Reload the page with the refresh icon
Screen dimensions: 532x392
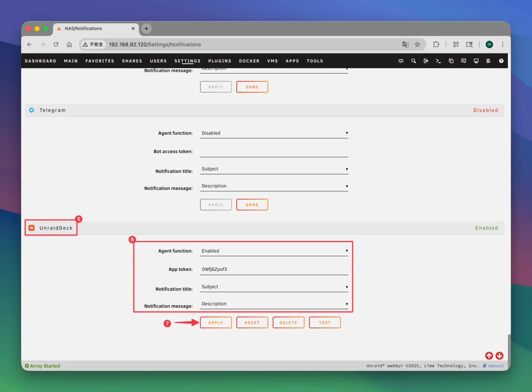click(x=56, y=44)
